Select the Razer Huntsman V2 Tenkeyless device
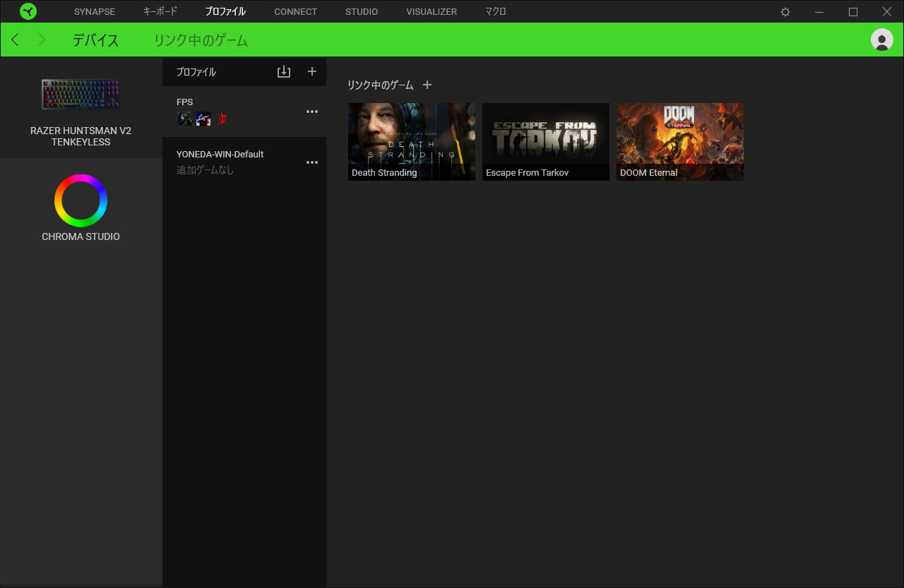904x588 pixels. point(81,109)
